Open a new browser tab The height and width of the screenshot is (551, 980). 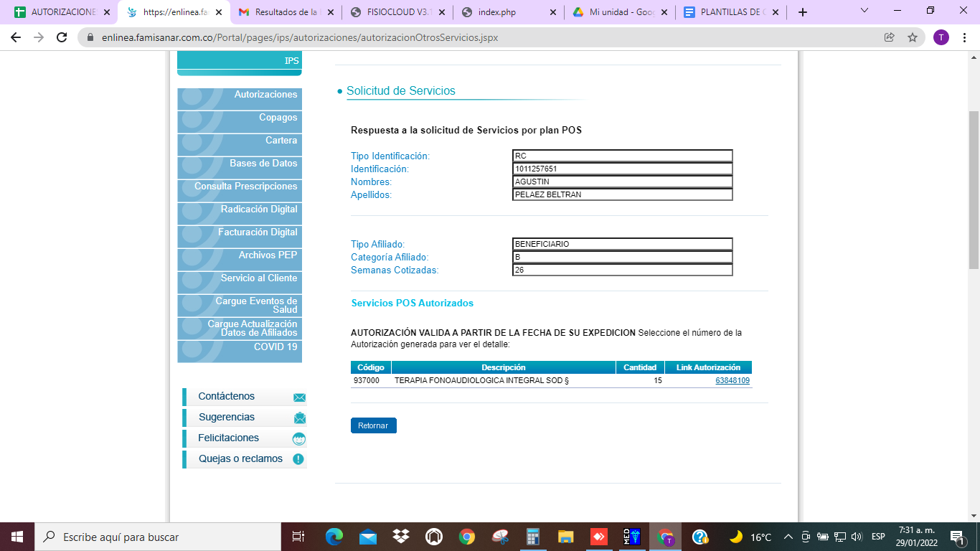tap(803, 12)
